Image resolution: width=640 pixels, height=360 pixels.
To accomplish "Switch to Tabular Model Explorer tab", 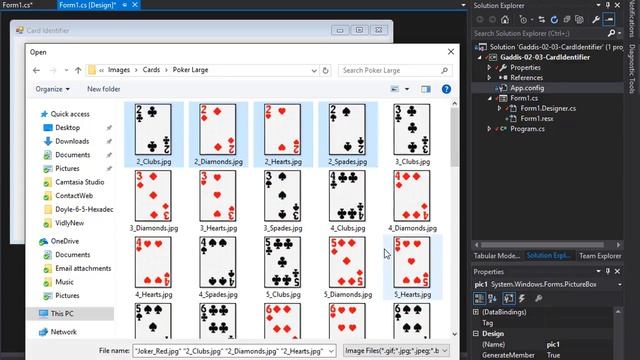I will 497,256.
